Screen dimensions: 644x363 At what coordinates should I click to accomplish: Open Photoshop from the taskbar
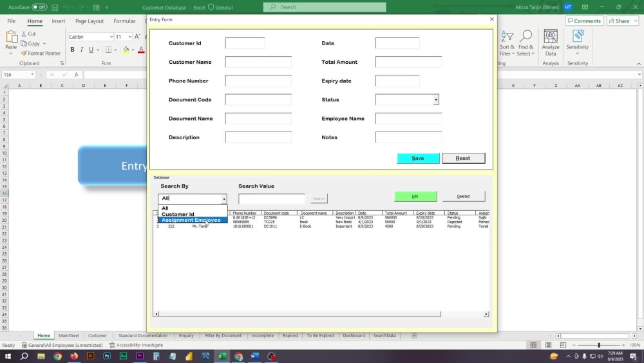pos(107,356)
